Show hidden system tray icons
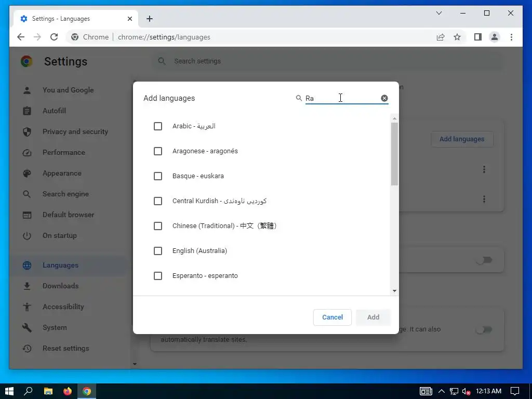Viewport: 532px width, 399px height. click(x=442, y=391)
